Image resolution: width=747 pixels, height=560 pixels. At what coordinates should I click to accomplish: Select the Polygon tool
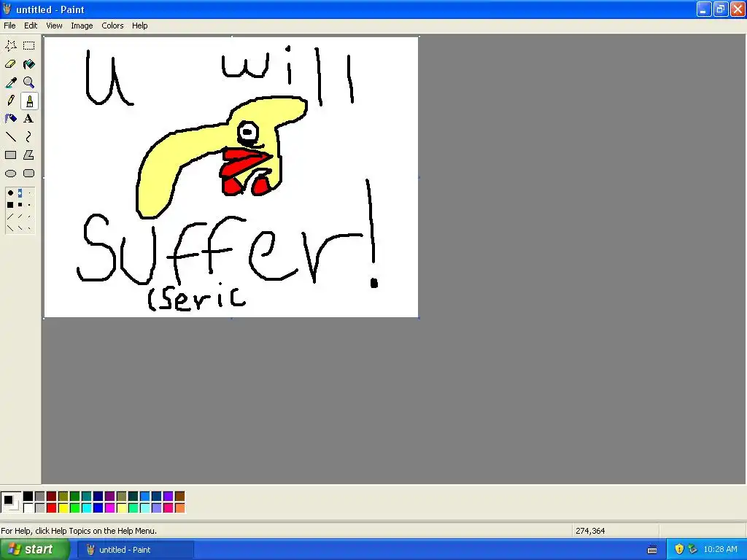[29, 155]
